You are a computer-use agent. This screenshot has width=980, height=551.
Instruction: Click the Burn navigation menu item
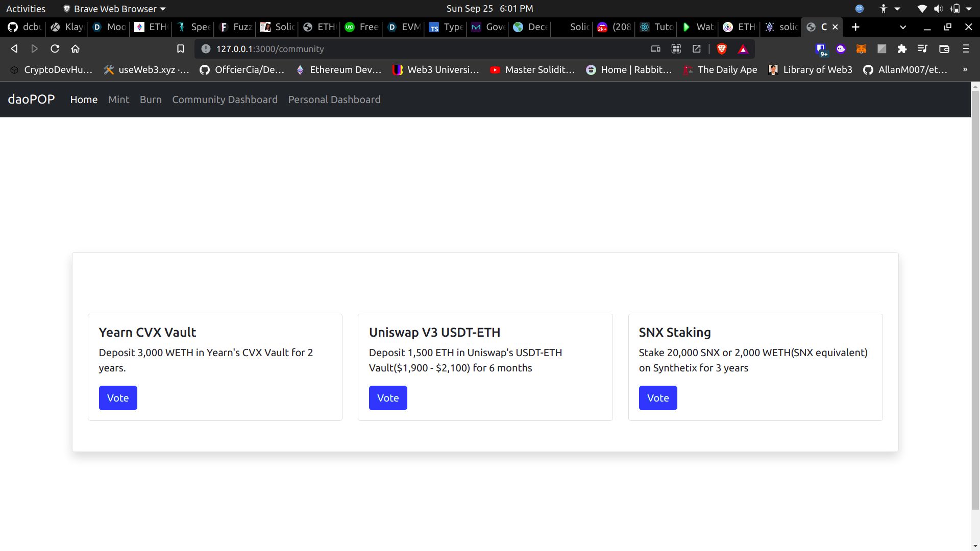(x=150, y=99)
